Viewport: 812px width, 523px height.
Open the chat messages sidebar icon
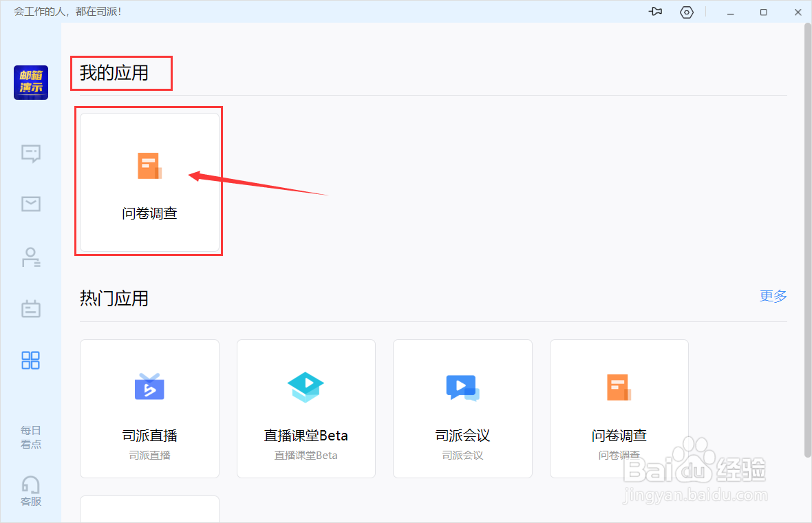point(31,153)
